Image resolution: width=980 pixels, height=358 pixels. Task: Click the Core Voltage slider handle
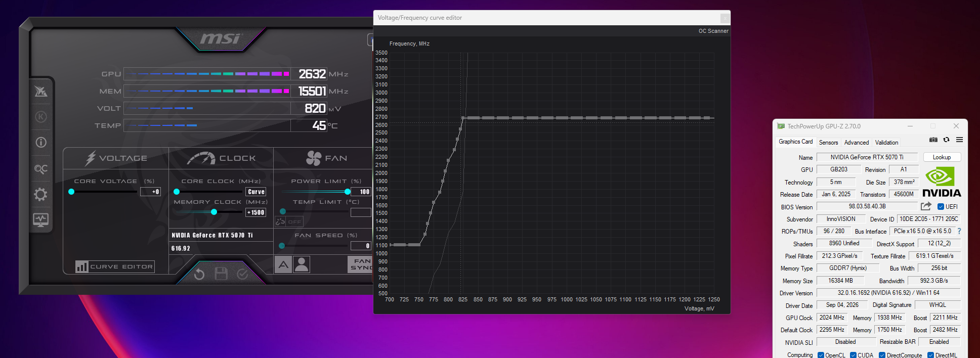(x=71, y=192)
